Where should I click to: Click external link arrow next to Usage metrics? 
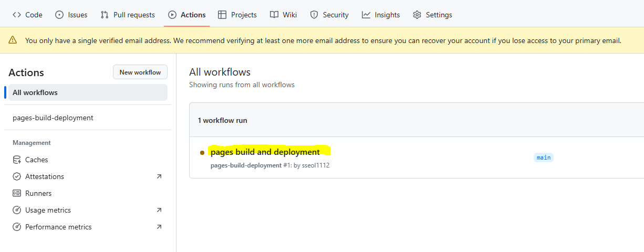(x=159, y=210)
